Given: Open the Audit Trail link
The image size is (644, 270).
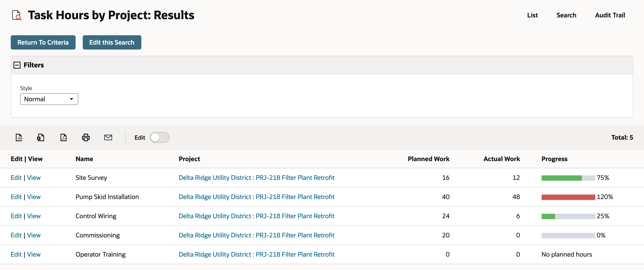Looking at the screenshot, I should 610,15.
